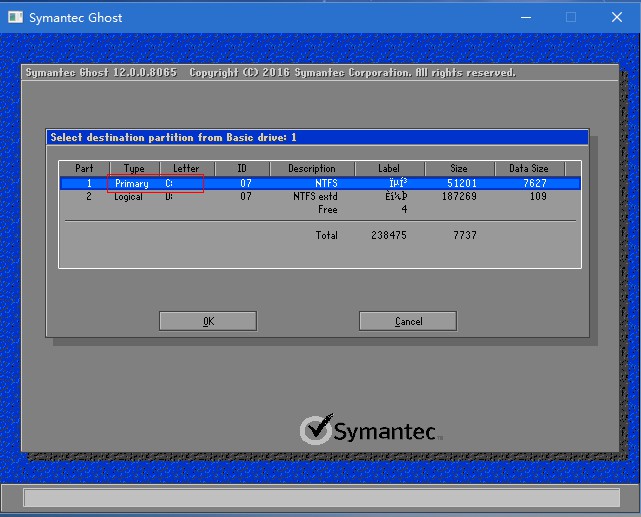
Task: Click the Size column header
Action: [458, 168]
